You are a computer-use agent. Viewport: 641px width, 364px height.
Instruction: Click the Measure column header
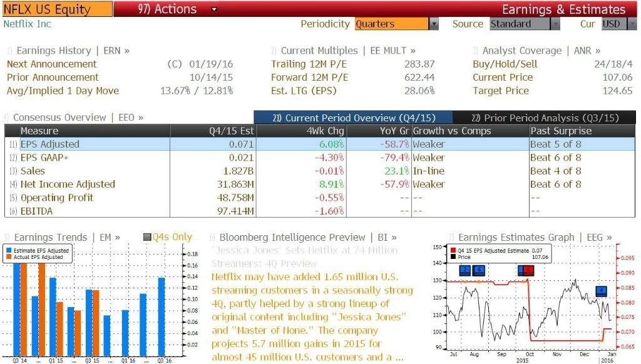point(95,131)
